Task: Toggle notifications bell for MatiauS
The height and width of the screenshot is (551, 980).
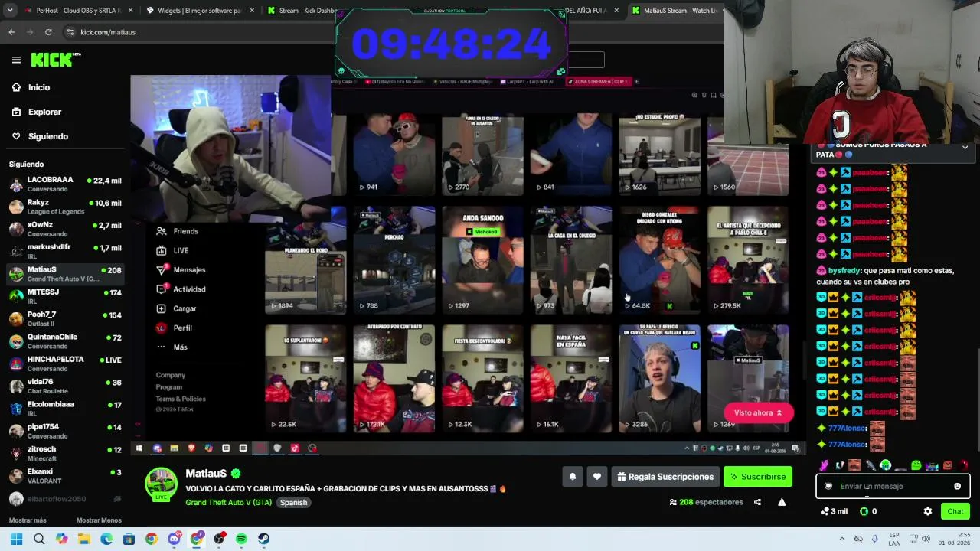Action: pos(572,477)
